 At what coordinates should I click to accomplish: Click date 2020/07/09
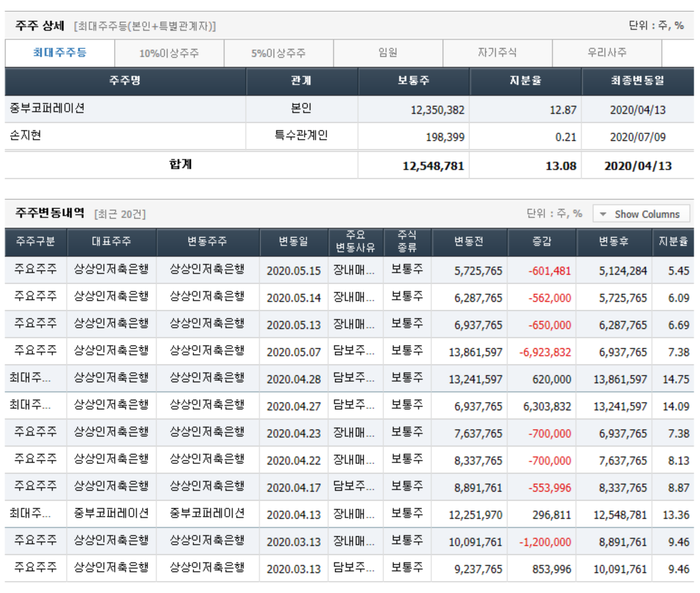click(x=637, y=137)
